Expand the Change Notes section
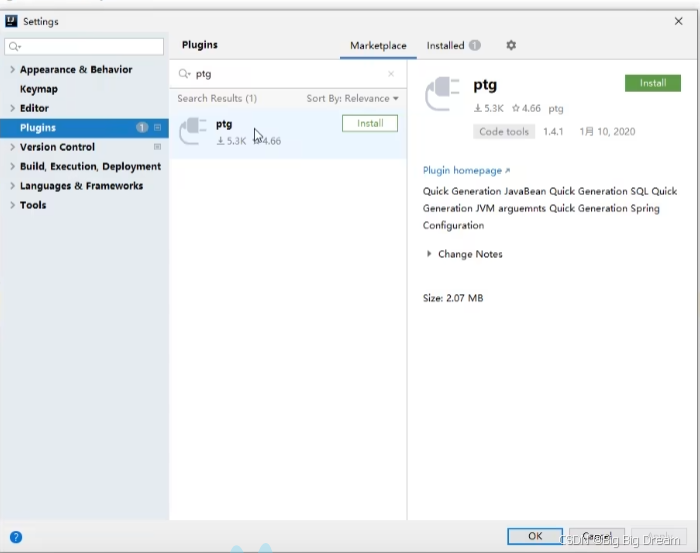Screen dimensions: 700x553 click(x=429, y=254)
